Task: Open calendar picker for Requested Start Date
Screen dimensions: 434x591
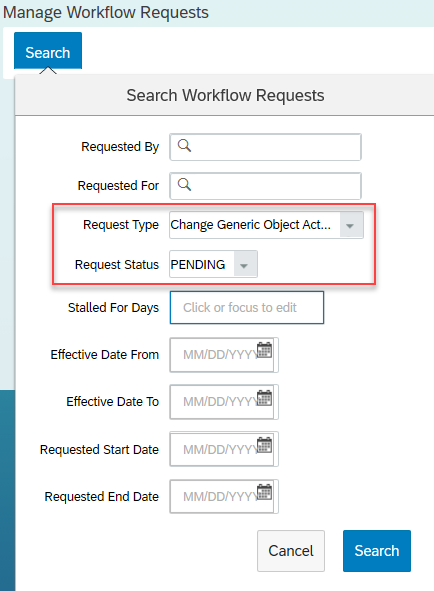Action: click(264, 445)
